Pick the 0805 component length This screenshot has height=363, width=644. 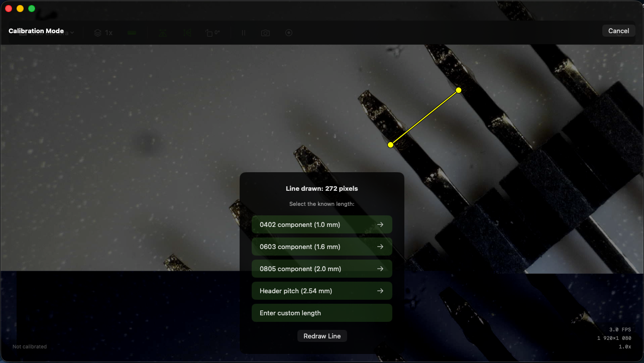point(322,269)
